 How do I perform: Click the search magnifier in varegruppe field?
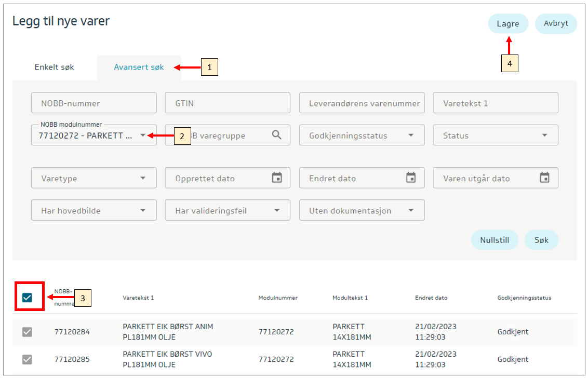coord(277,135)
